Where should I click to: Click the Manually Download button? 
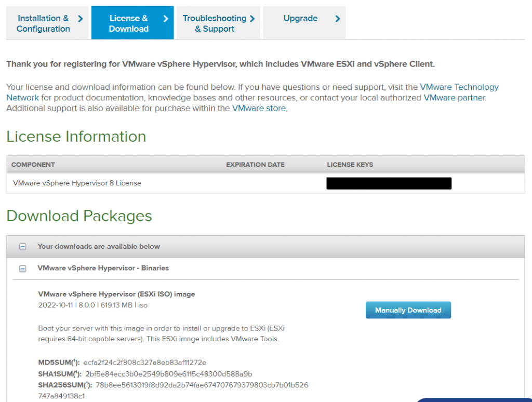tap(408, 310)
